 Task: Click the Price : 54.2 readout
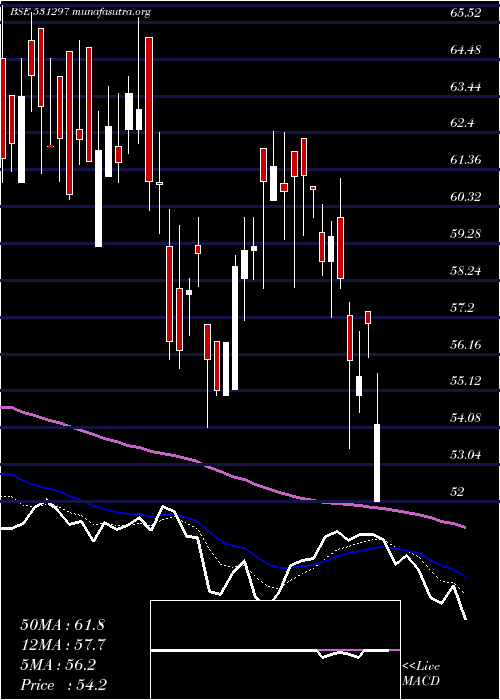coord(63,685)
